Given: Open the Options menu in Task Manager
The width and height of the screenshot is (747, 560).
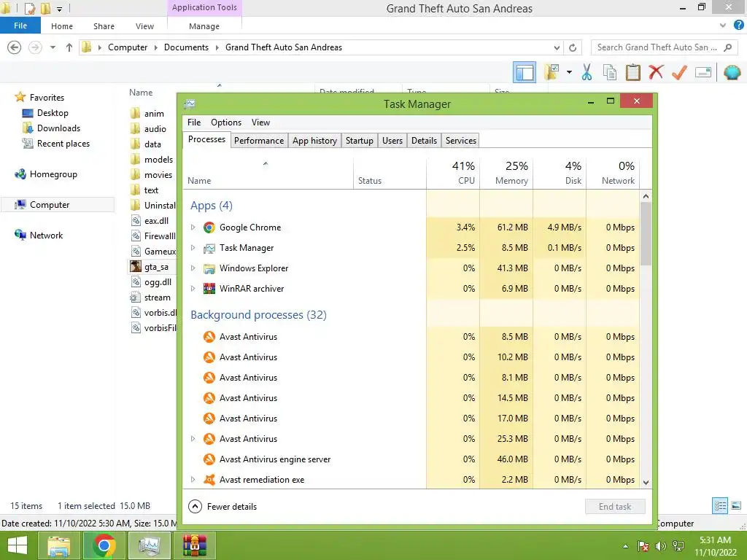Looking at the screenshot, I should click(x=226, y=122).
